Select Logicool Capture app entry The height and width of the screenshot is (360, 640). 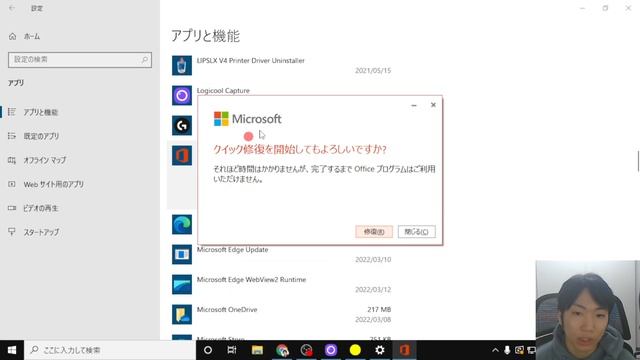pos(223,91)
